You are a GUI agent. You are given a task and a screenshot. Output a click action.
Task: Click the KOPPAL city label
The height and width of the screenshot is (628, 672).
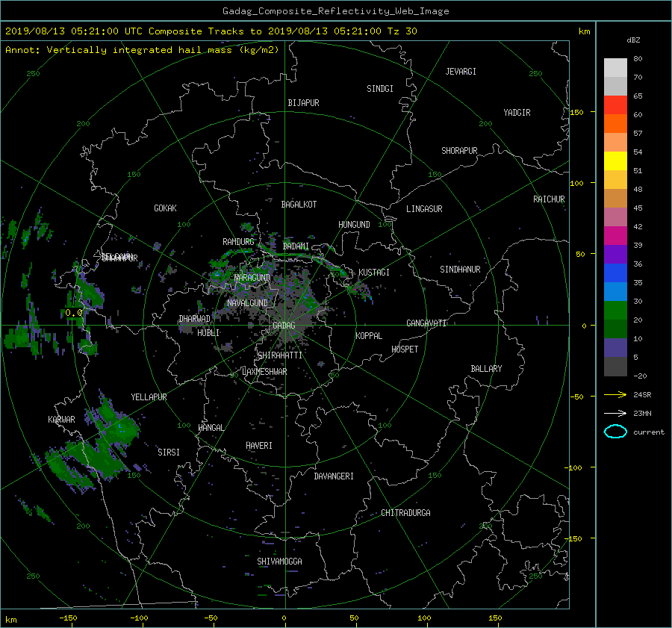[369, 336]
